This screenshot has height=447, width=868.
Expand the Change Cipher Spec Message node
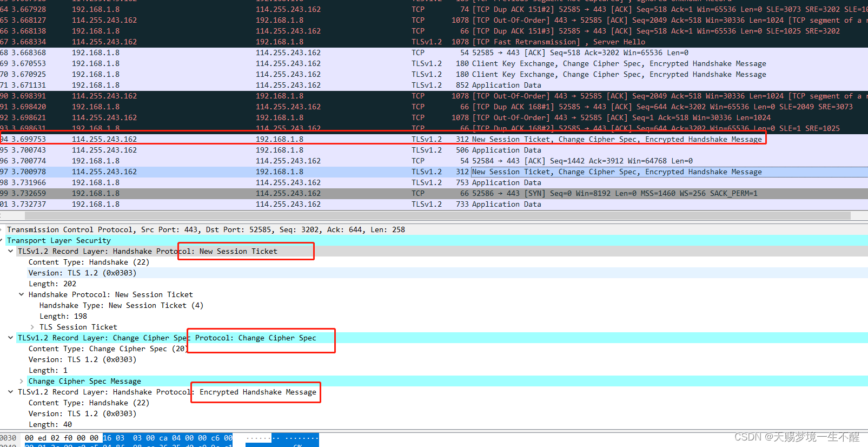pos(21,381)
